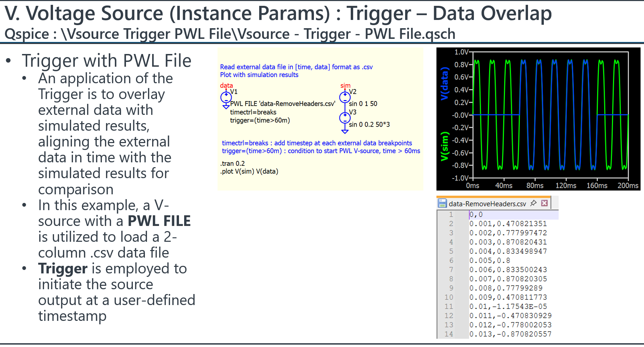This screenshot has height=347, width=644.
Task: Click the V1 voltage source symbol
Action: click(x=226, y=97)
